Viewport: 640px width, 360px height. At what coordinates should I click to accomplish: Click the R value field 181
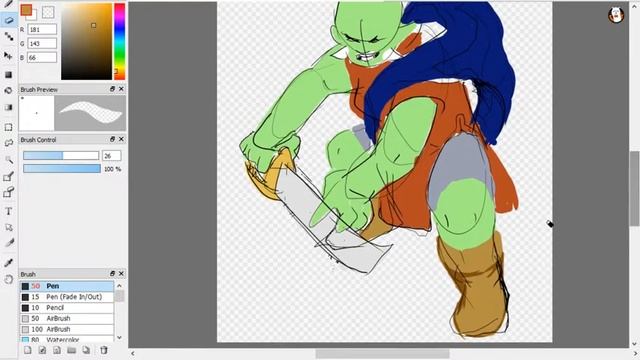point(42,29)
